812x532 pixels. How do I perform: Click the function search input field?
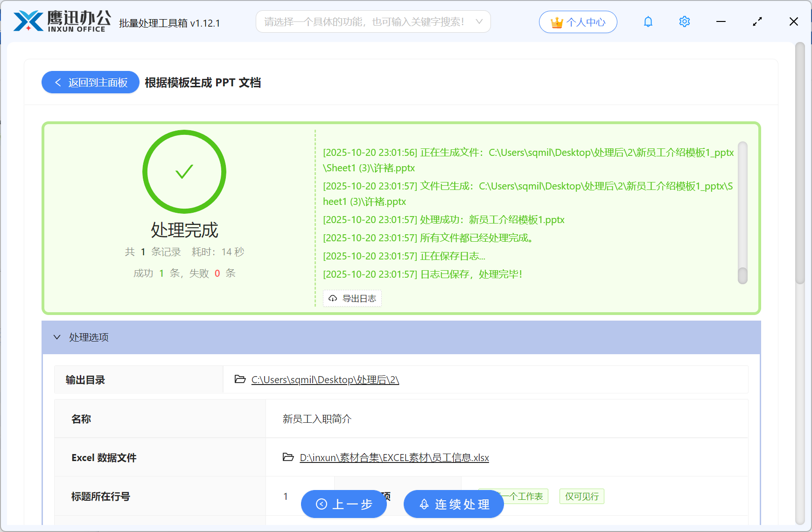click(x=369, y=21)
